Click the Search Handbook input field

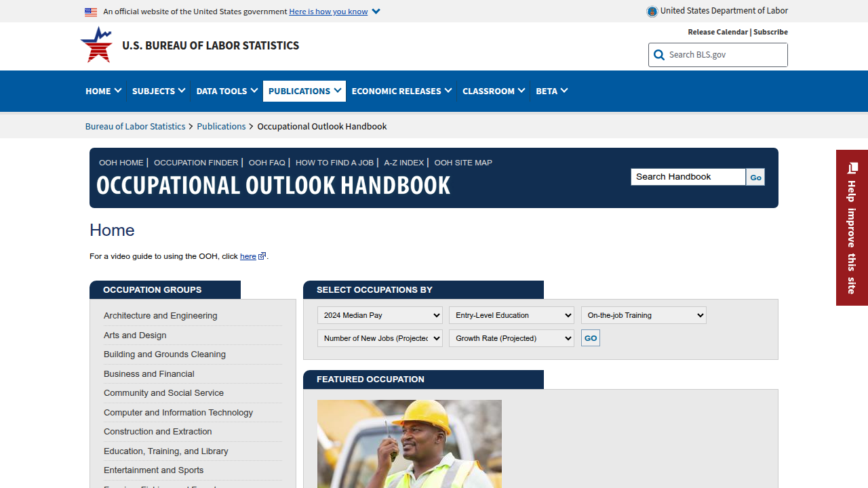click(688, 177)
